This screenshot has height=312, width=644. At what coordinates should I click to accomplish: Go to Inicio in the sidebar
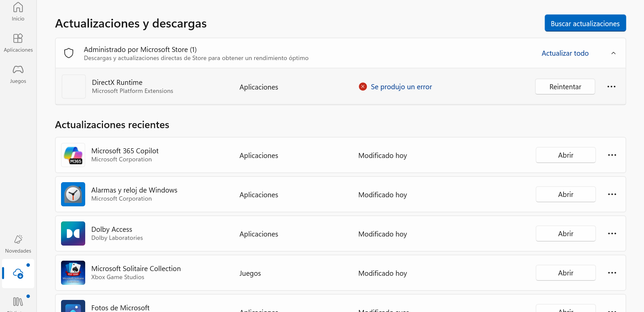[18, 12]
